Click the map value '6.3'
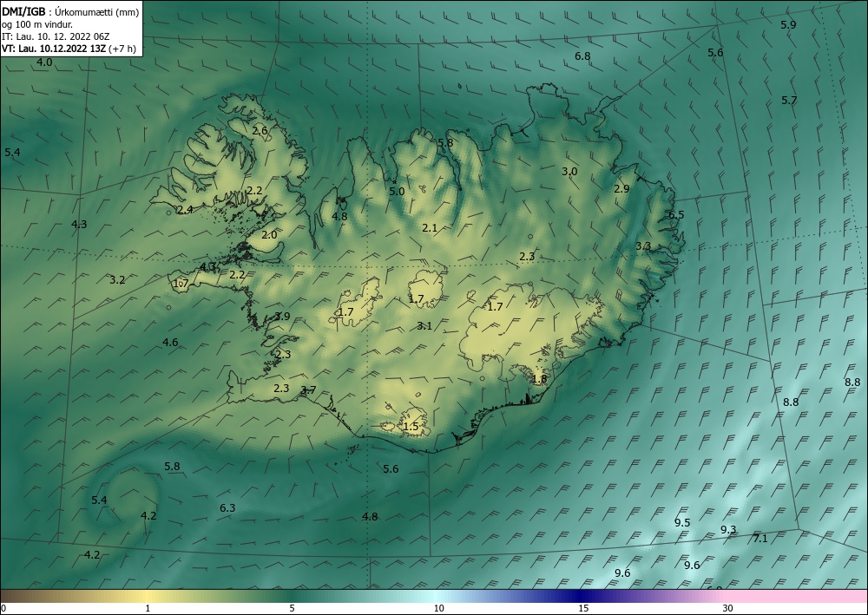868x615 pixels. click(227, 507)
